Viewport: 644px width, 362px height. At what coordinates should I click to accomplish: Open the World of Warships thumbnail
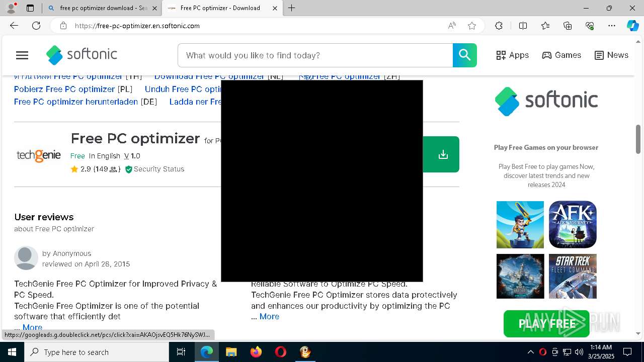(520, 276)
